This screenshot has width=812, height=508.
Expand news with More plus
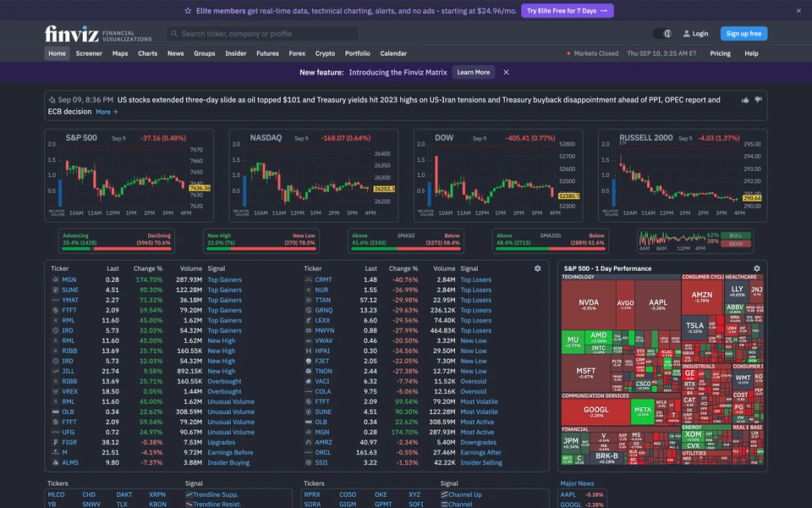pyautogui.click(x=107, y=112)
